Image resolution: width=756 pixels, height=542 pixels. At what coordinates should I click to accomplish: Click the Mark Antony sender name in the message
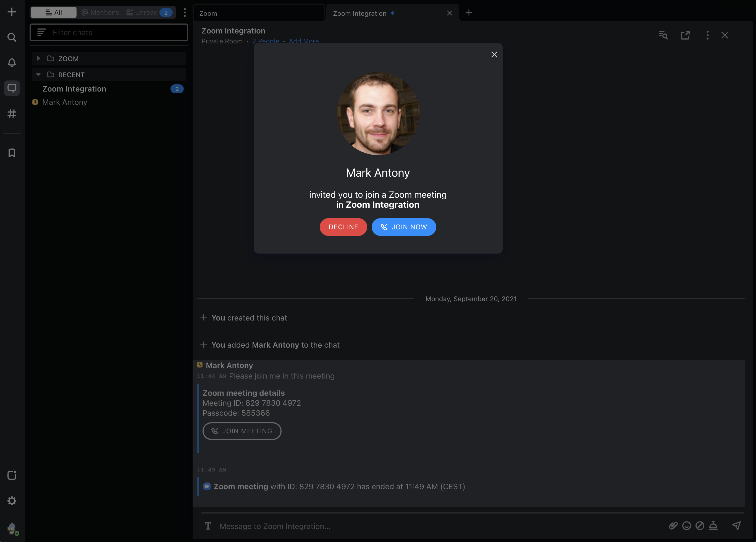point(229,365)
